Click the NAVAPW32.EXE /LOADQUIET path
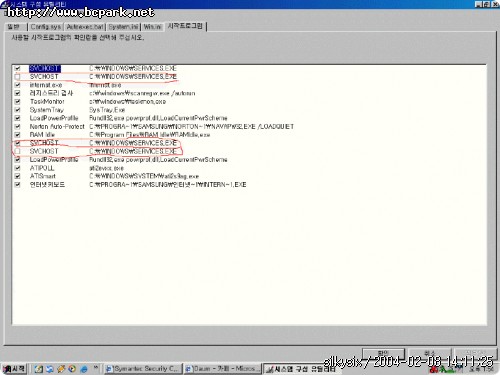500x375 pixels. 192,127
